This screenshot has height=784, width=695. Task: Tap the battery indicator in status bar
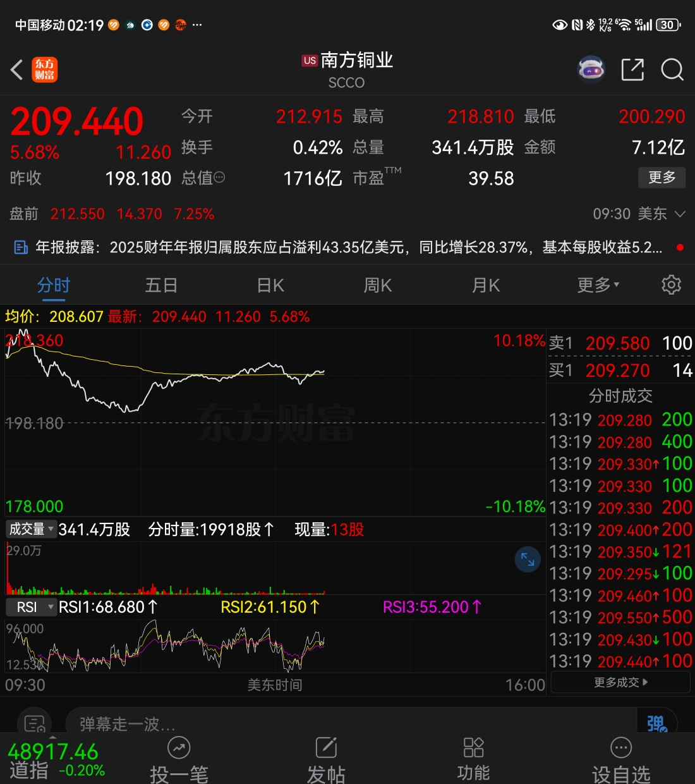tap(668, 25)
